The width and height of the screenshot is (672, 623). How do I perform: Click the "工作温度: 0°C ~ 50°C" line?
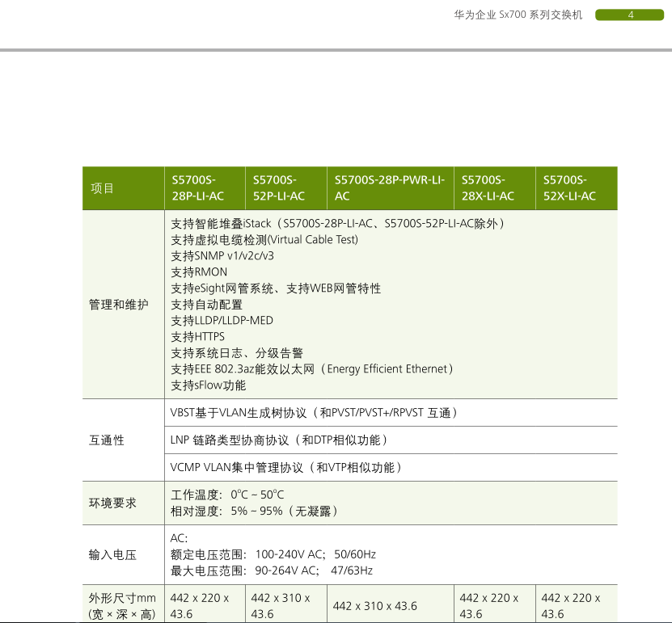point(227,495)
